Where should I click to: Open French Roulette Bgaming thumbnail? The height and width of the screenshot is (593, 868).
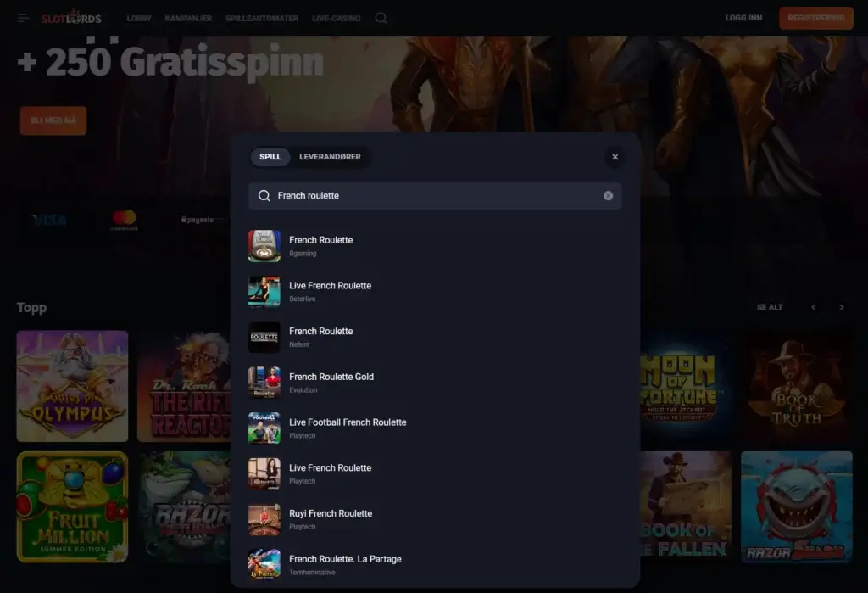click(264, 246)
